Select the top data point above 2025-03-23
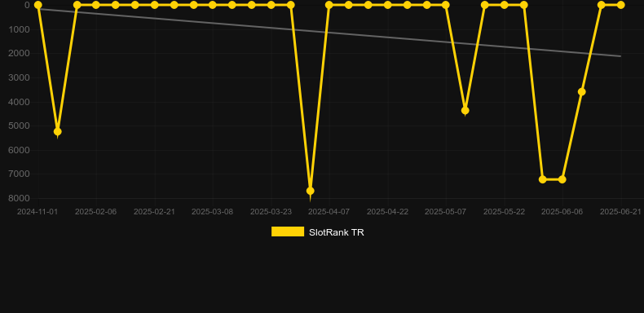 tap(271, 5)
